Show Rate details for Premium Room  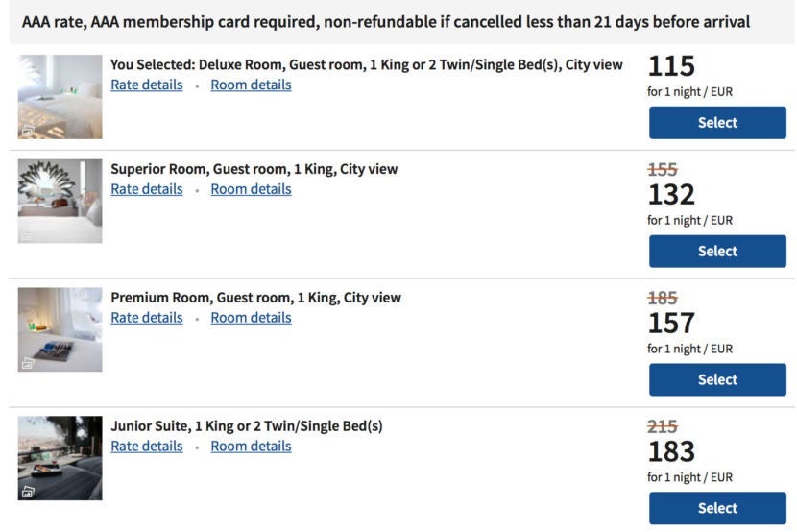[146, 318]
